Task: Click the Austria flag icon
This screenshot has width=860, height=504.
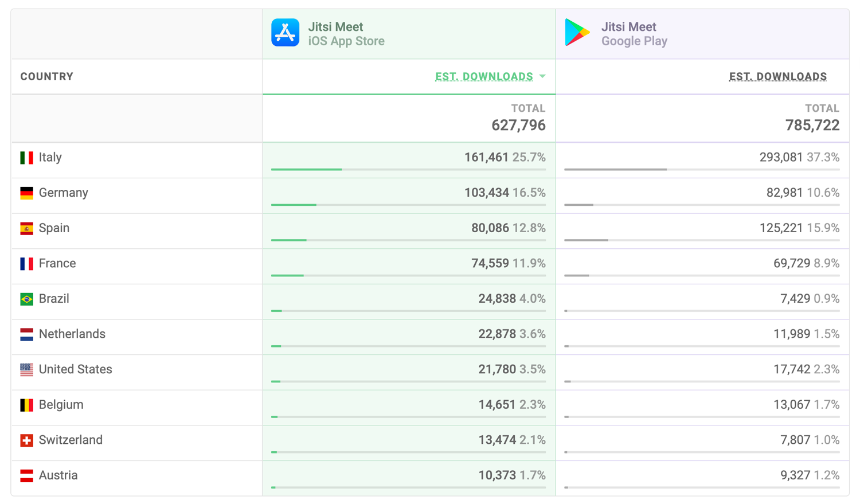Action: (x=26, y=476)
